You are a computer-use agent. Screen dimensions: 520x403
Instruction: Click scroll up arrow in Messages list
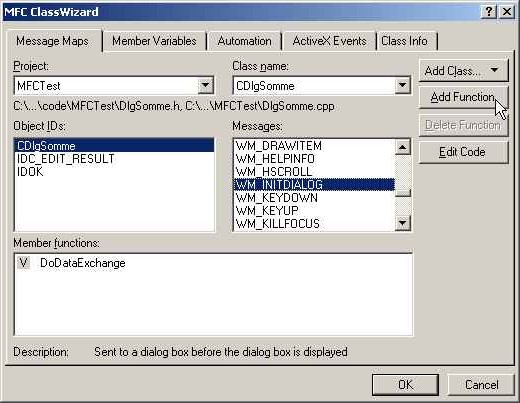point(403,147)
